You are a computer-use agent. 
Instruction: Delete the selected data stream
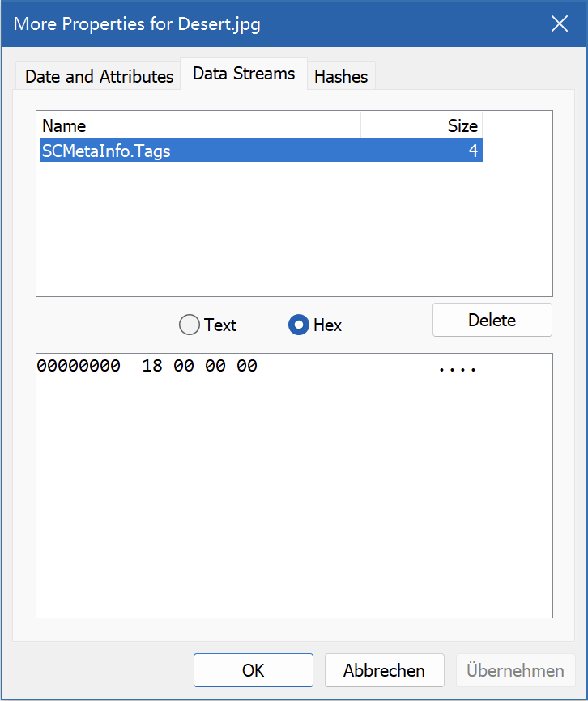tap(492, 320)
